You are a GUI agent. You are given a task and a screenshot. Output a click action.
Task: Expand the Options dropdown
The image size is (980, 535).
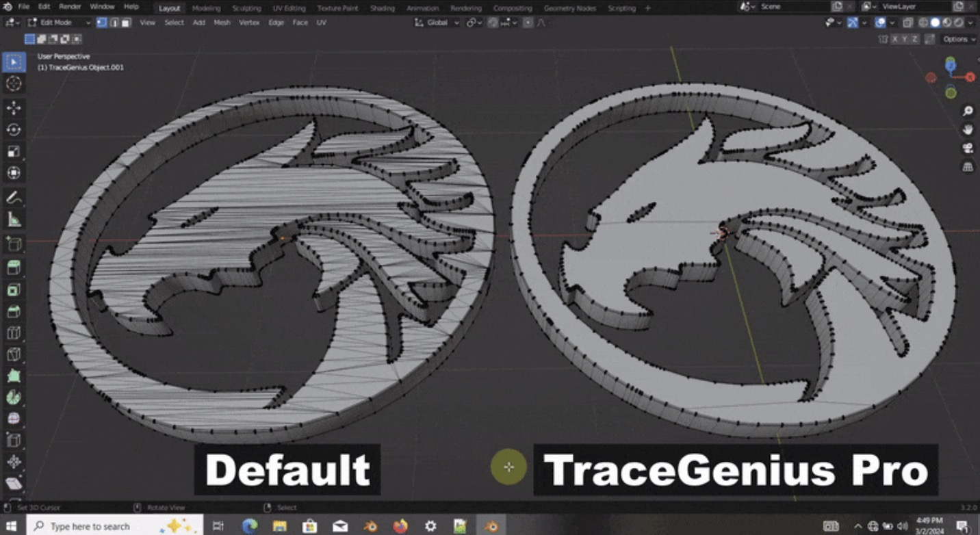pyautogui.click(x=959, y=39)
